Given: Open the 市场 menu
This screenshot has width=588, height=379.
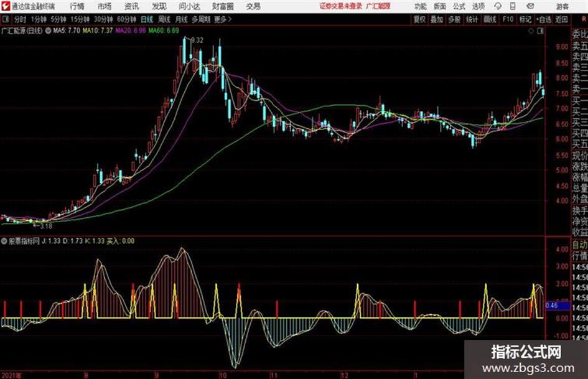Looking at the screenshot, I should coord(105,6).
